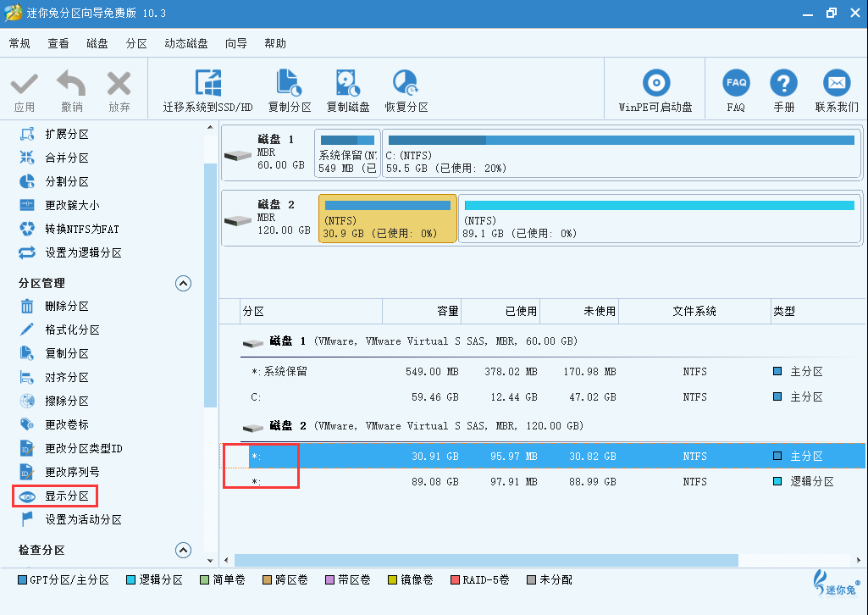
Task: Sort by Partition (分区) column header
Action: point(311,311)
